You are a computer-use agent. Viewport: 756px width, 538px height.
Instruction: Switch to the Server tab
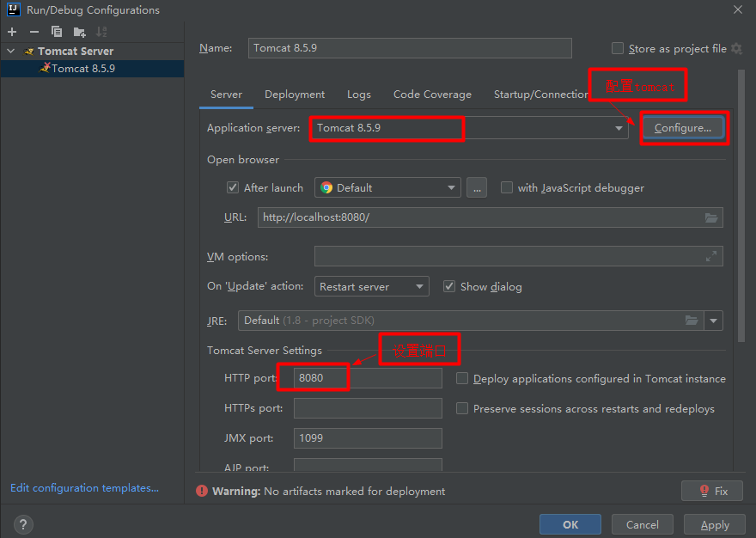coord(226,95)
